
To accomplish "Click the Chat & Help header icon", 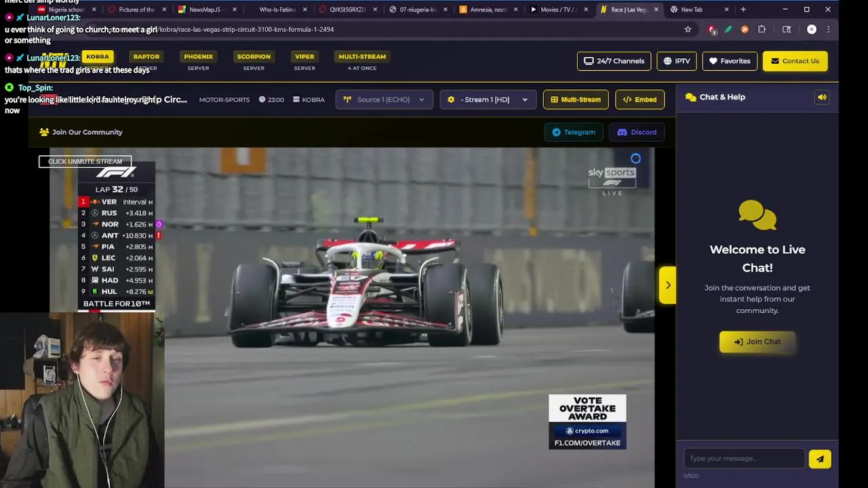I will point(691,97).
